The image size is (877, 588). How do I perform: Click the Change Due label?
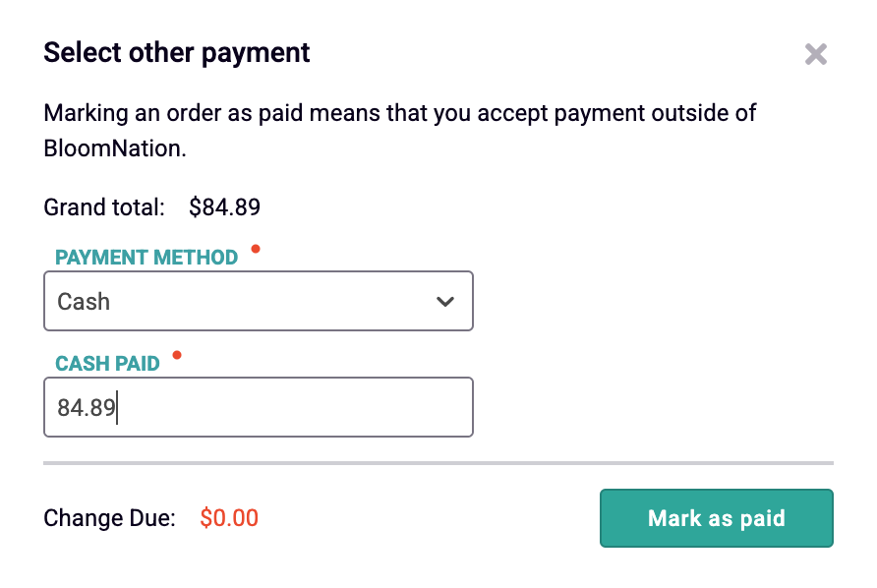110,518
